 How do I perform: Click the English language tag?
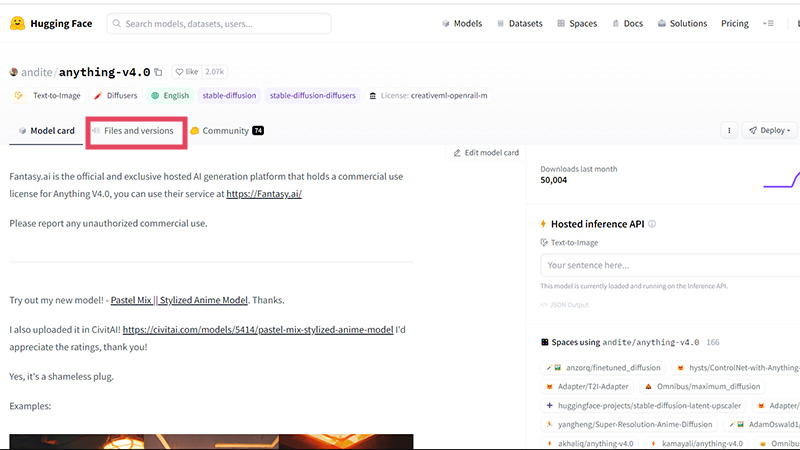pyautogui.click(x=170, y=95)
